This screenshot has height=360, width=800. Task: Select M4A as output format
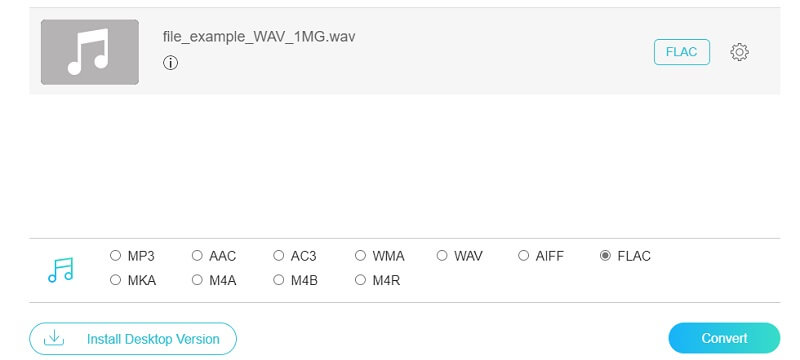(197, 280)
